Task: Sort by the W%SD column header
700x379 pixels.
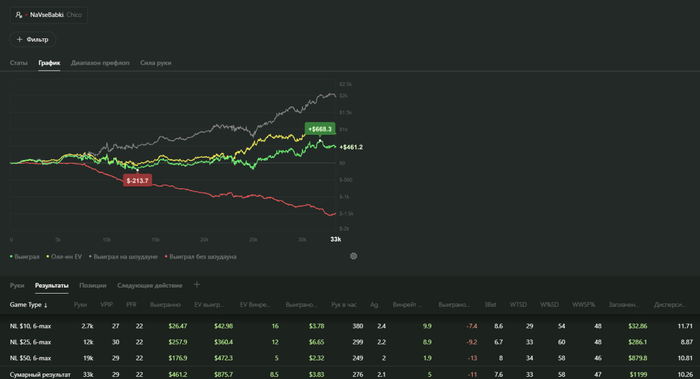Action: coord(549,305)
